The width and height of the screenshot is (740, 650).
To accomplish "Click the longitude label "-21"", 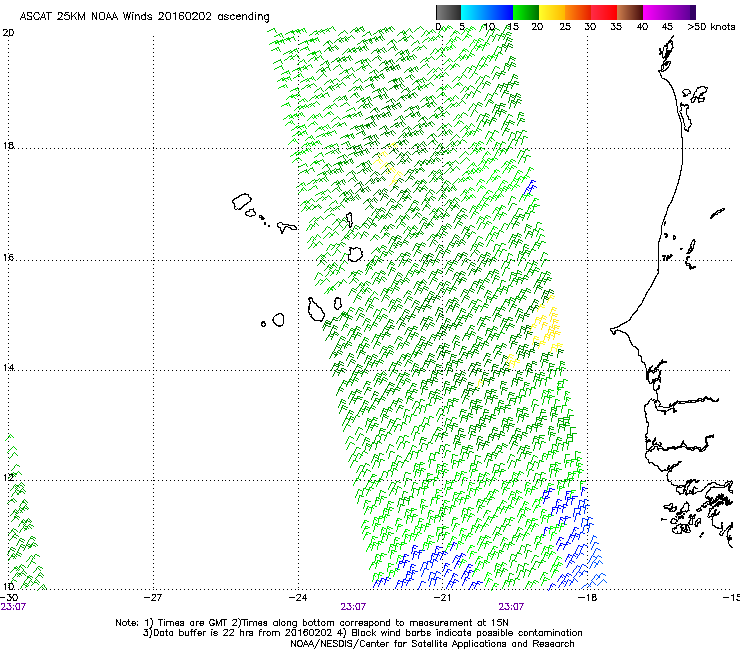I will pyautogui.click(x=442, y=598).
